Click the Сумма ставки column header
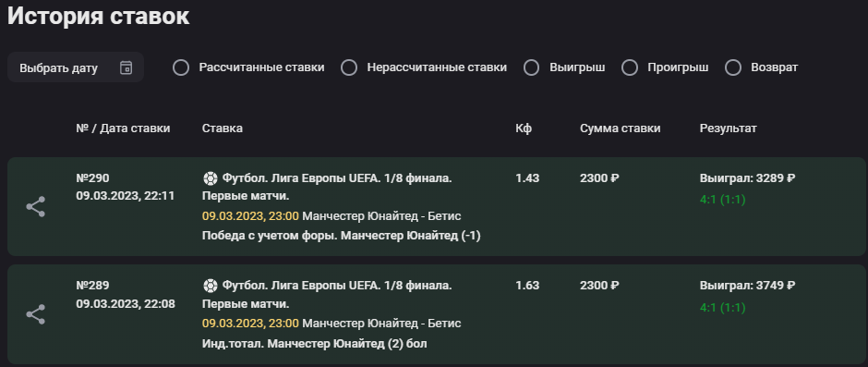The image size is (868, 367). click(x=620, y=128)
